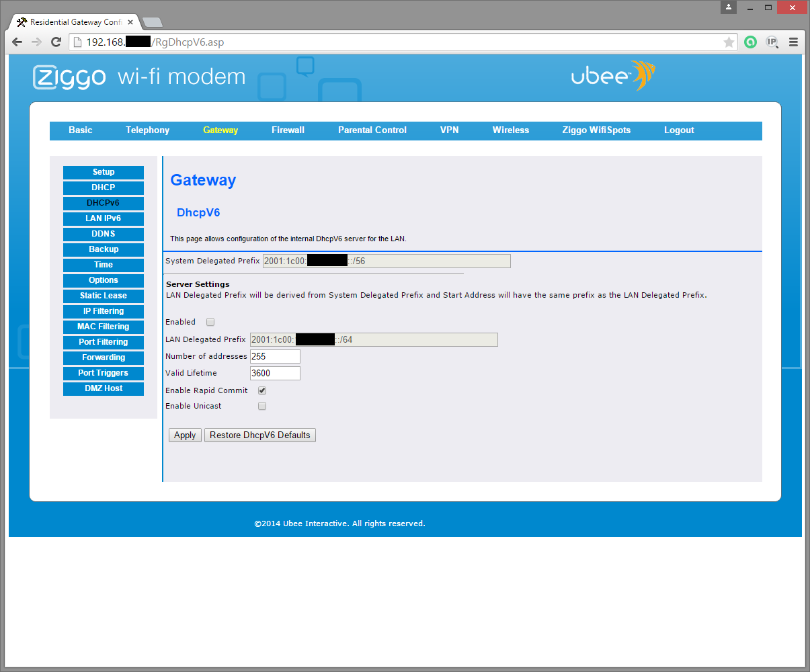This screenshot has height=672, width=810.
Task: Open the Firewall menu tab
Action: click(288, 130)
